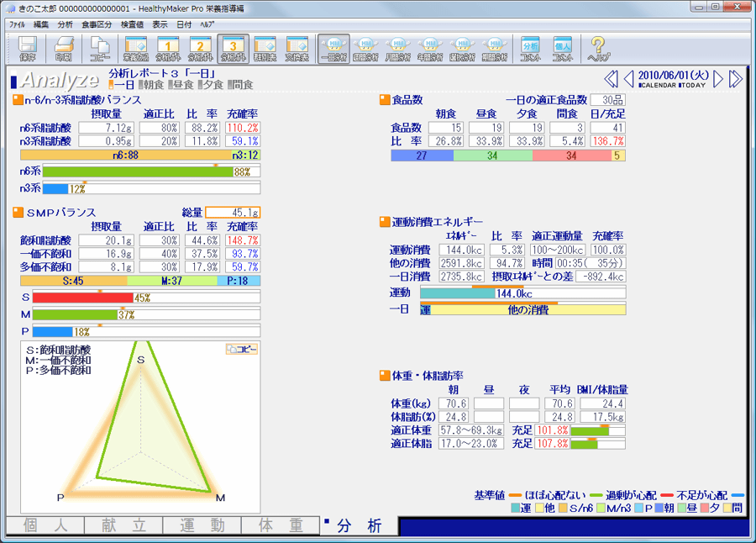The height and width of the screenshot is (543, 756).
Task: Select 年間分析 yearly analysis icon
Action: tap(430, 49)
